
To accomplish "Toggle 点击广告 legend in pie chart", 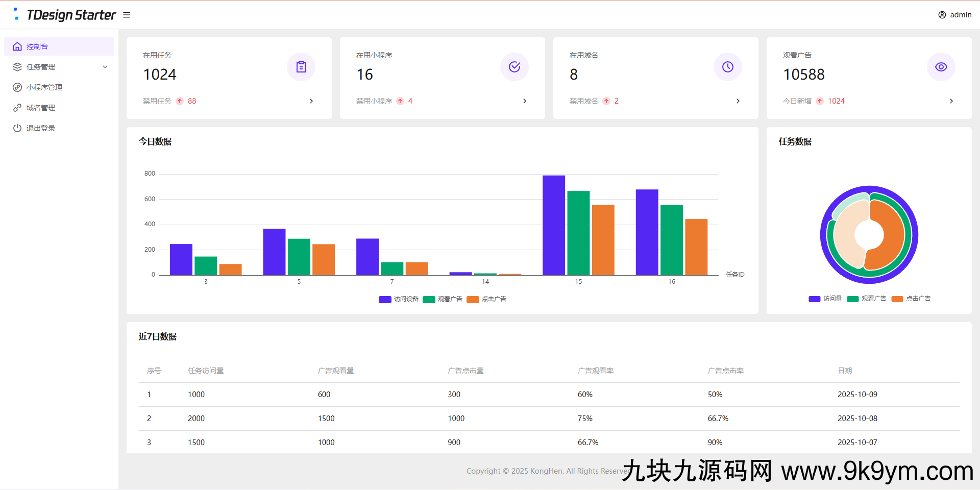I will coord(911,299).
